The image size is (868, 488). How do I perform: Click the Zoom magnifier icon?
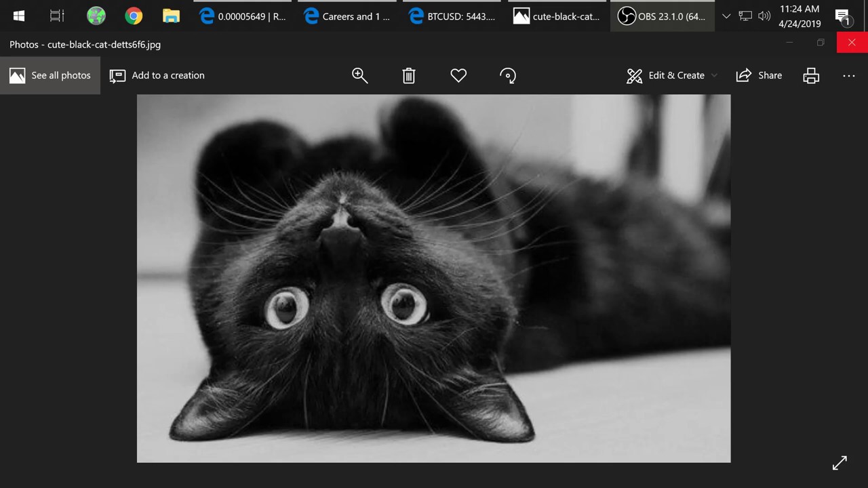(x=359, y=75)
